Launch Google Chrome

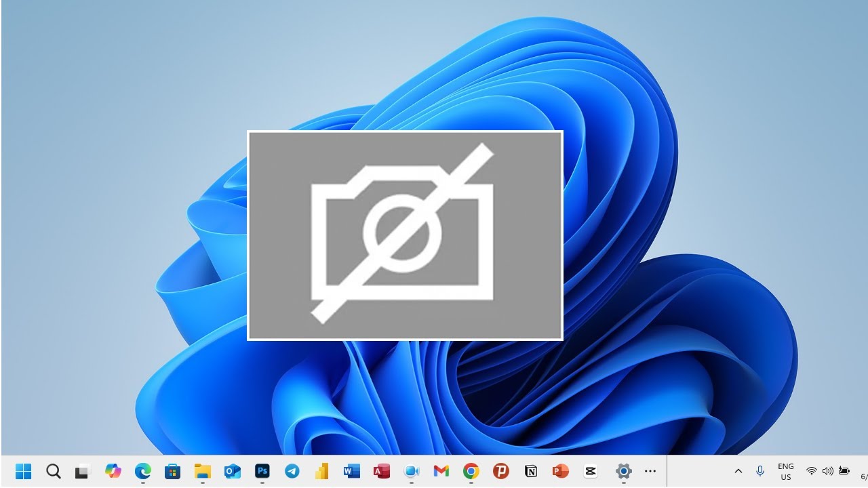tap(471, 471)
